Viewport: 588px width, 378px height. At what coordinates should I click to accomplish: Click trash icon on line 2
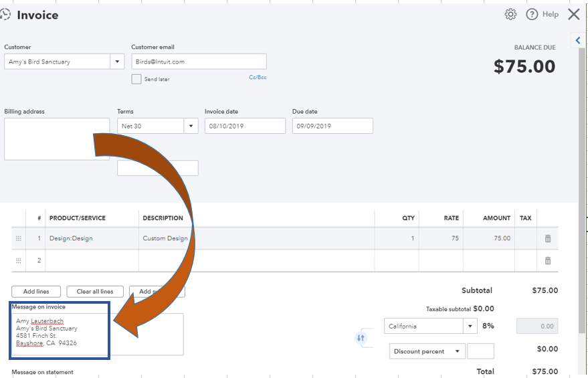point(548,260)
